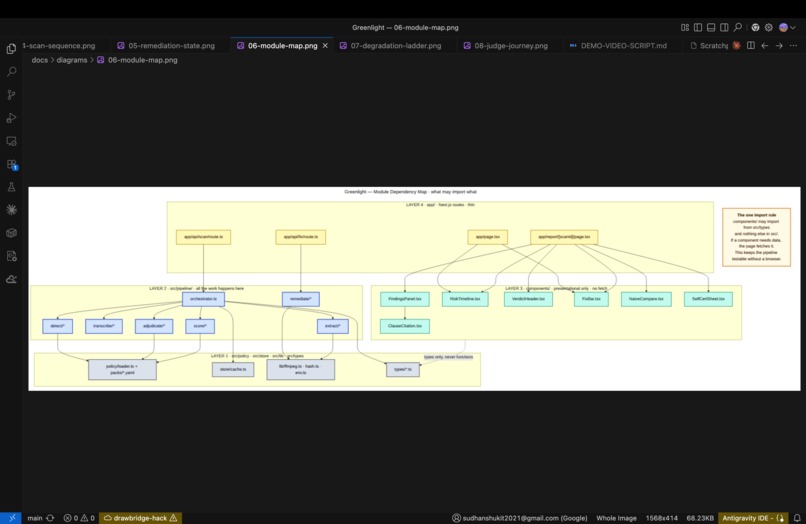Click Whole Image zoom selector
This screenshot has height=524, width=806.
point(616,518)
